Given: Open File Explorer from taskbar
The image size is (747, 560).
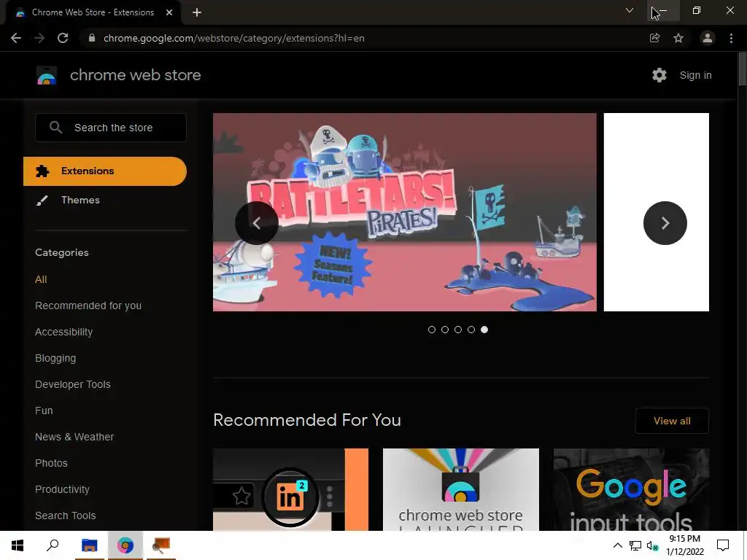Looking at the screenshot, I should tap(90, 545).
